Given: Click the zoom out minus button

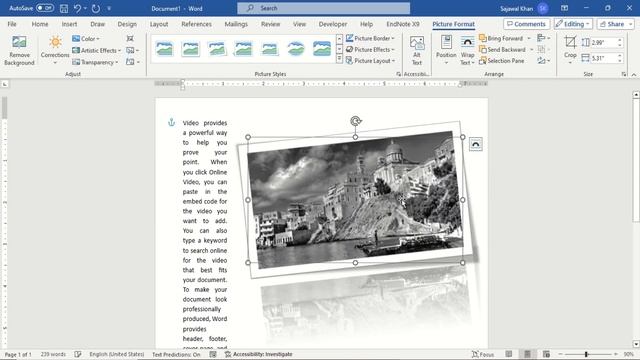Looking at the screenshot, I should pos(560,354).
